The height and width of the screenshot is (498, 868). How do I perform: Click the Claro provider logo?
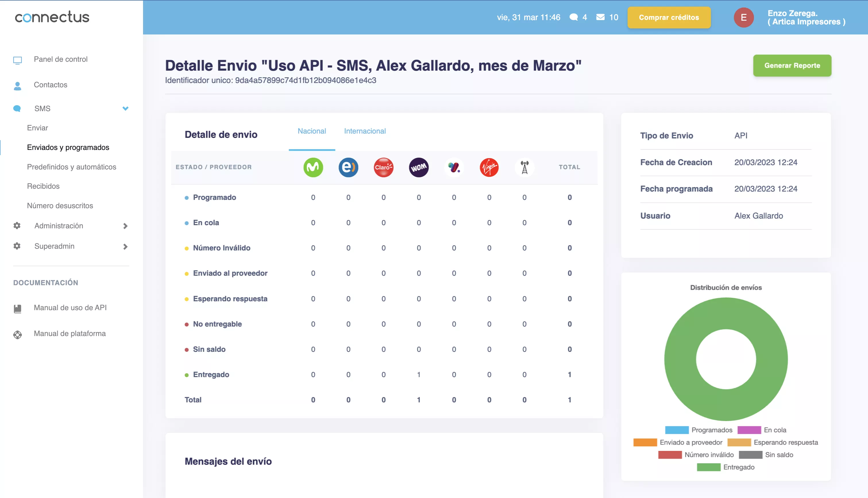coord(383,168)
